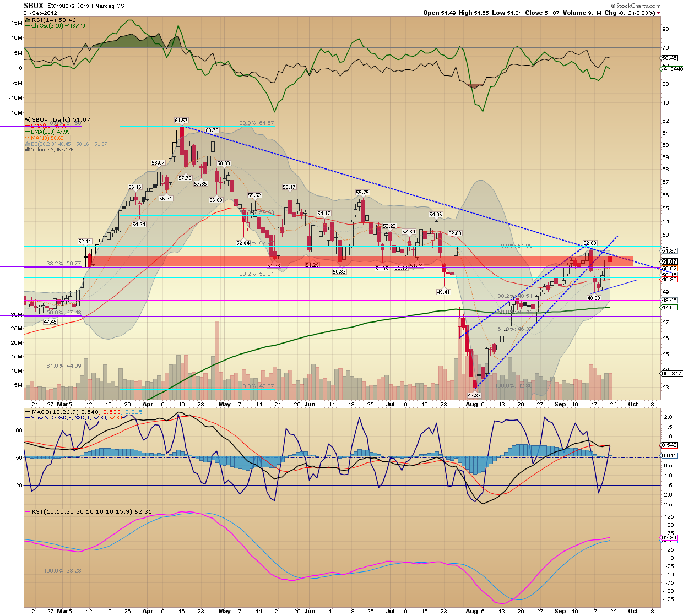
Task: Click the 61.8%: 44.09 Fibonacci label
Action: pyautogui.click(x=64, y=366)
